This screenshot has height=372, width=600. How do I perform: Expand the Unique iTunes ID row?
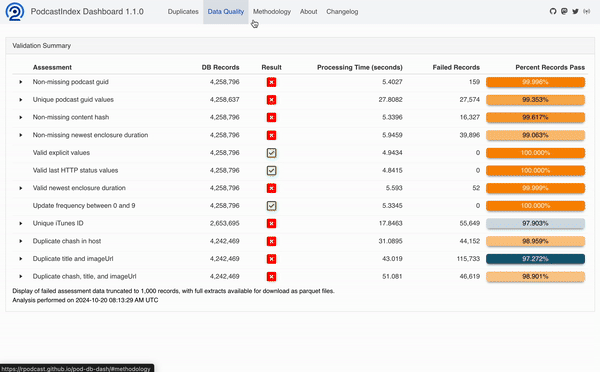(21, 223)
